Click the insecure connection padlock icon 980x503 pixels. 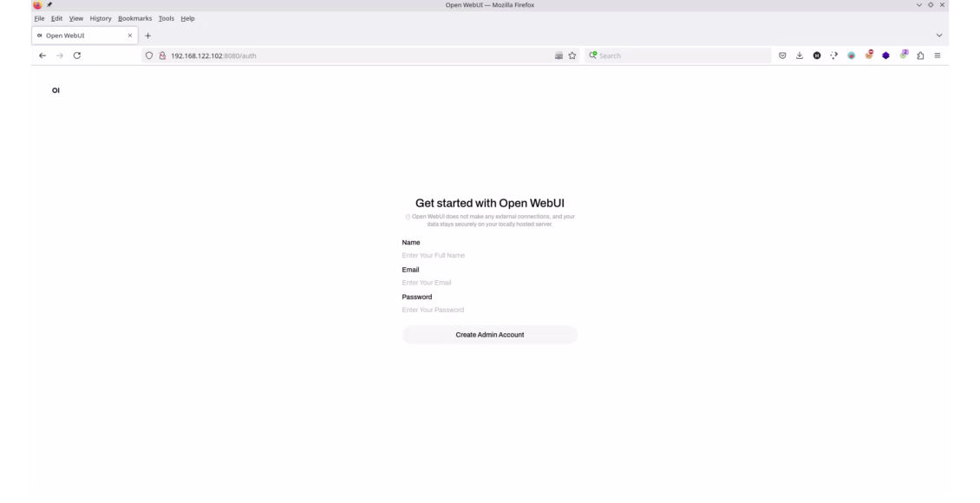tap(161, 56)
